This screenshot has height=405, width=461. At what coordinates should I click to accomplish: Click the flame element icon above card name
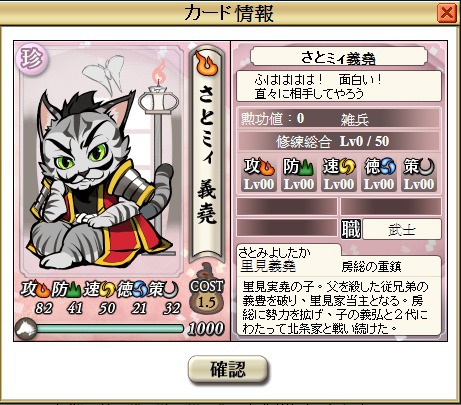207,63
